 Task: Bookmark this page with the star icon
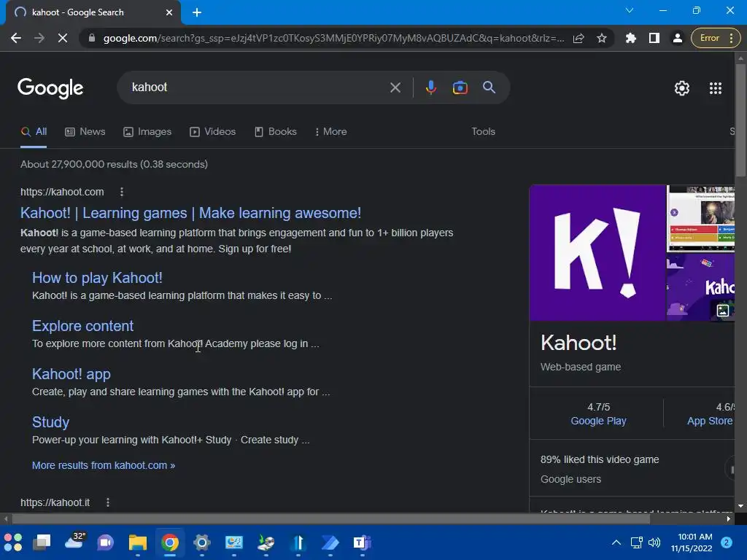pos(602,38)
